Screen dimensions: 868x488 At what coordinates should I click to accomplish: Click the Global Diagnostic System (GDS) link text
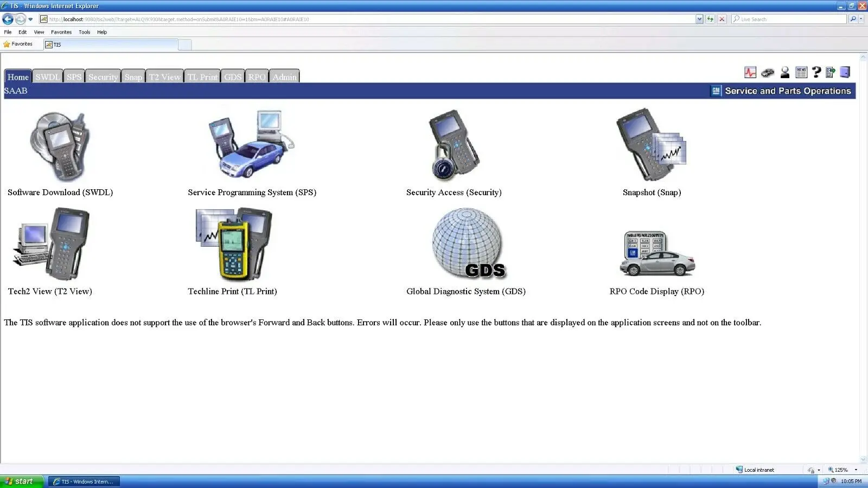pos(466,291)
